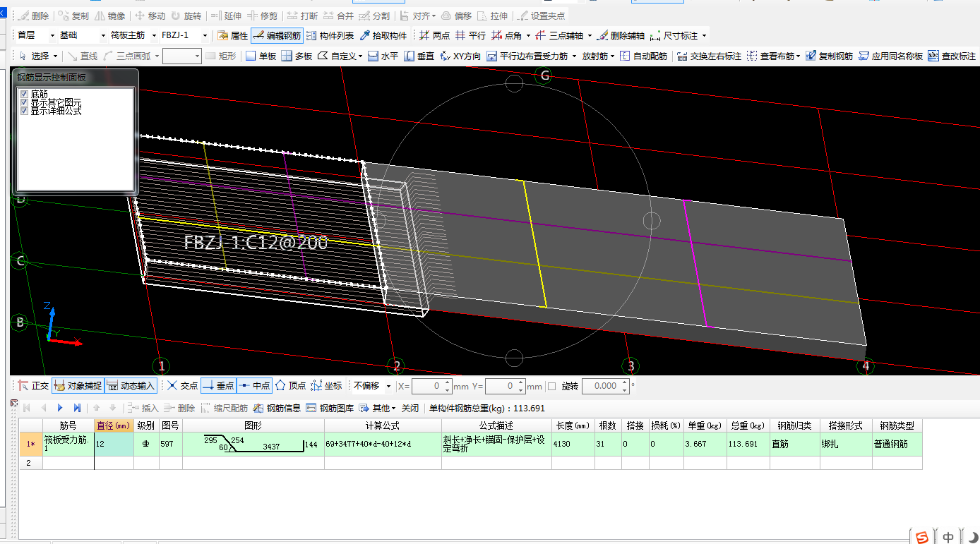The height and width of the screenshot is (544, 980).
Task: Toggle 交点 intersection snap
Action: tap(182, 386)
